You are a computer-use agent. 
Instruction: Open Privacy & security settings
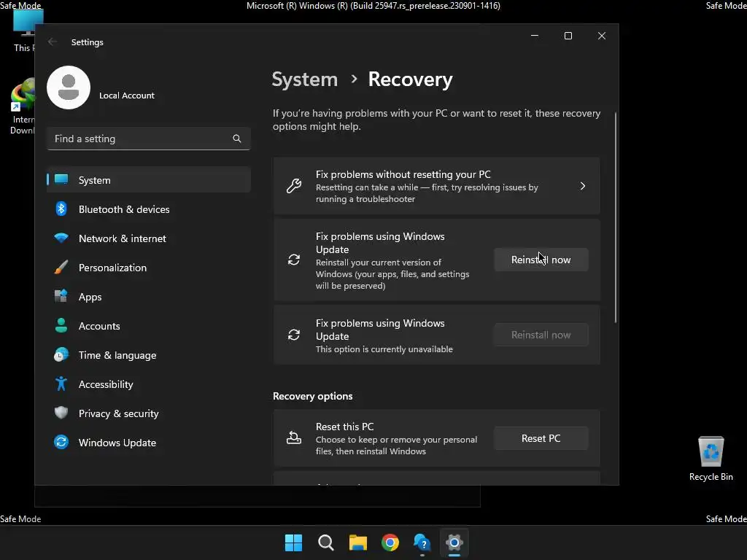point(149,413)
